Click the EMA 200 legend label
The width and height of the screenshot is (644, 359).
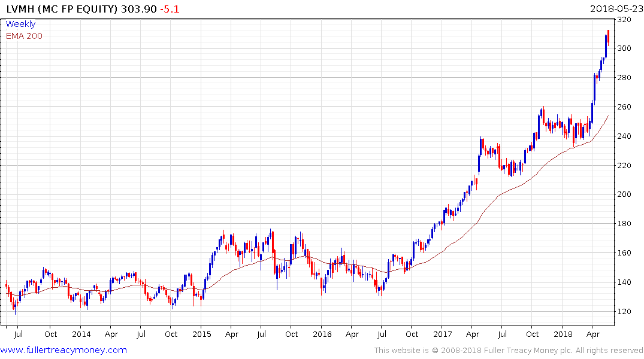click(x=24, y=36)
